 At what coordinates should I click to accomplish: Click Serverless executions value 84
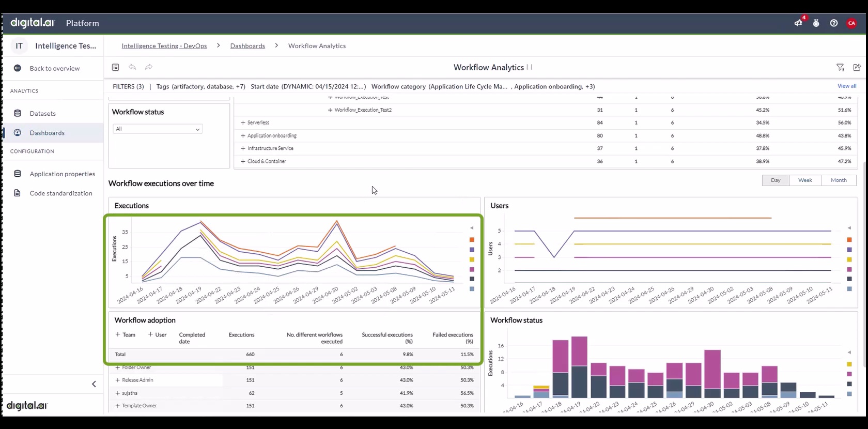tap(600, 123)
